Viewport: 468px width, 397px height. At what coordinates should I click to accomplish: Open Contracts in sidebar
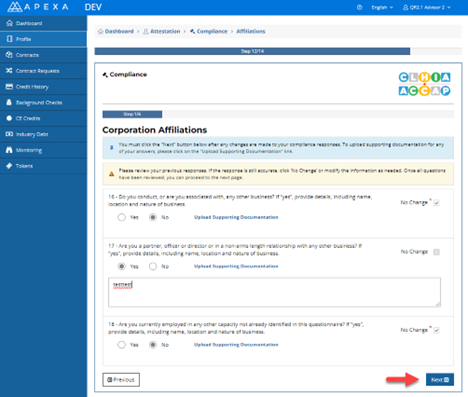[43, 55]
